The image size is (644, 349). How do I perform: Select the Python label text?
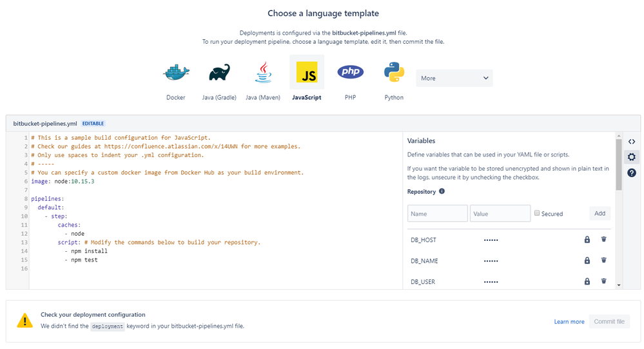pos(394,98)
